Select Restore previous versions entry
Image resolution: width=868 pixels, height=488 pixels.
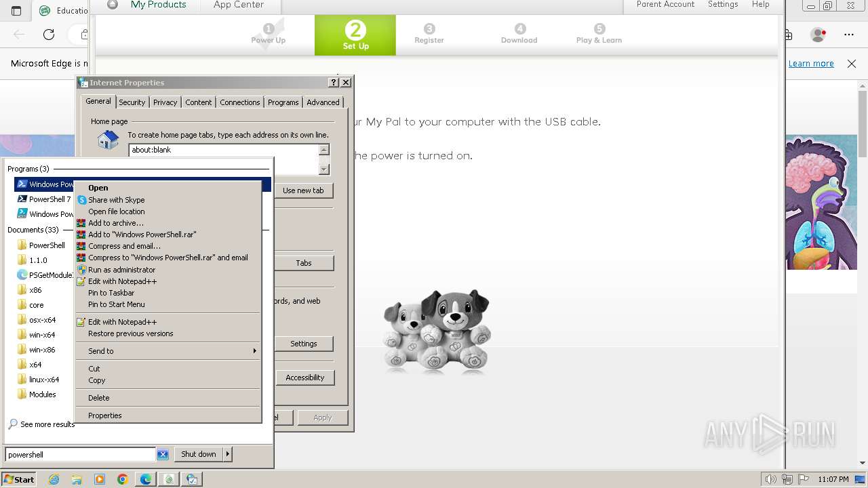tap(130, 333)
